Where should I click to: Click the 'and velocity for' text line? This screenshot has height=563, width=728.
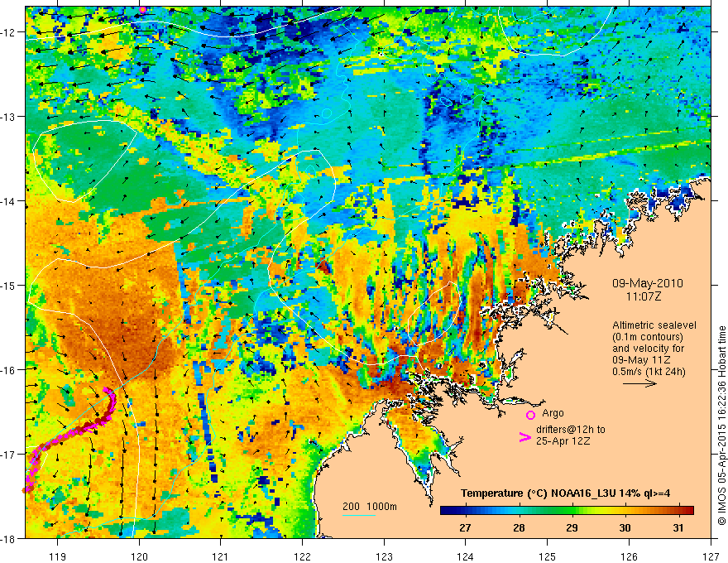pyautogui.click(x=648, y=349)
